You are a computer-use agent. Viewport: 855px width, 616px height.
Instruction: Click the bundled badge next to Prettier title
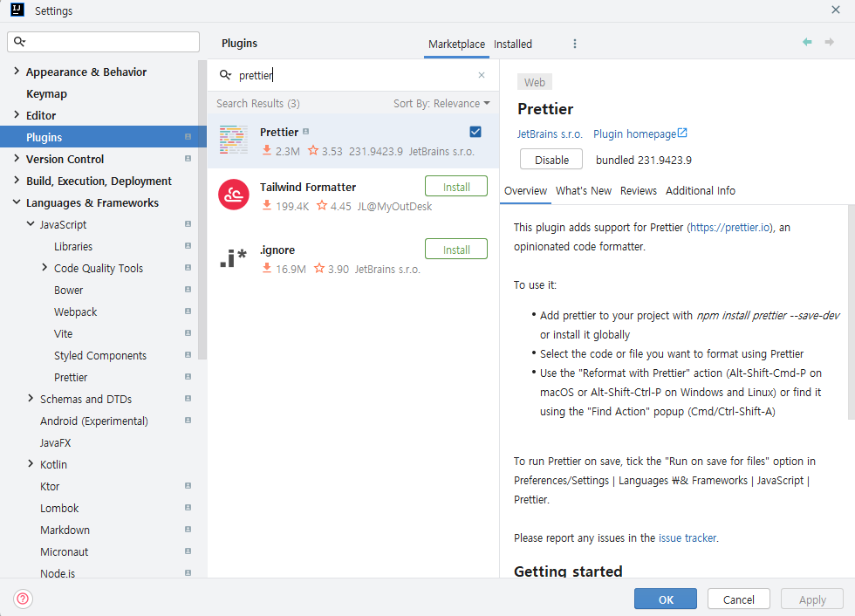(x=306, y=132)
